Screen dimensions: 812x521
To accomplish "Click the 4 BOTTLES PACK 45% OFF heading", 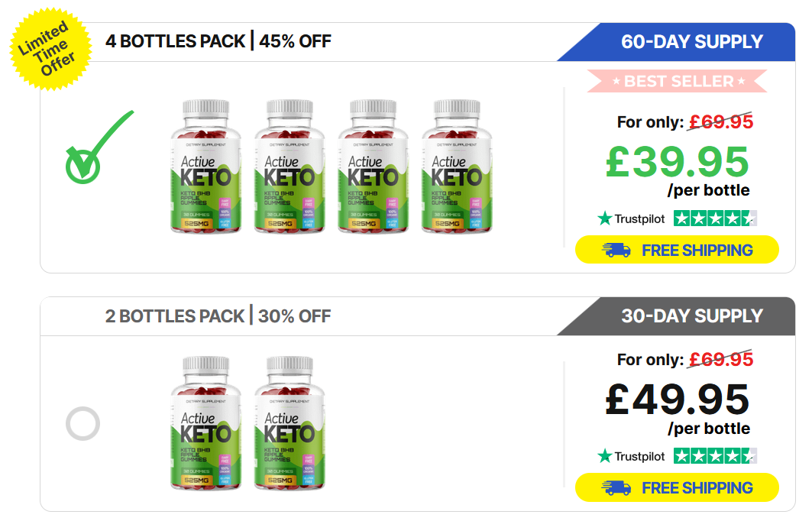I will pyautogui.click(x=218, y=41).
